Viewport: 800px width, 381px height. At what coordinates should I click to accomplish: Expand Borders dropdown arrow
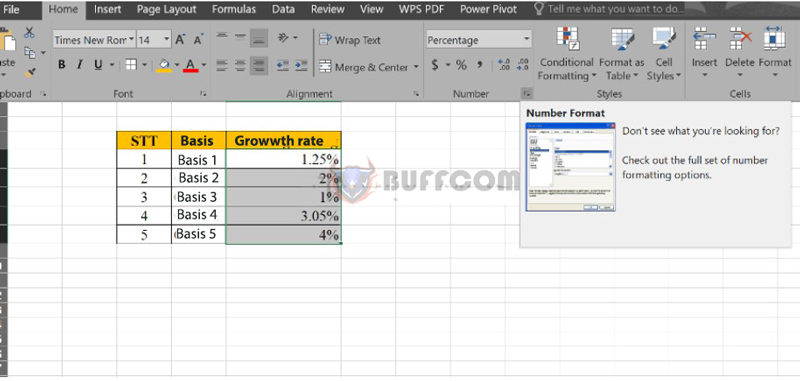pyautogui.click(x=144, y=65)
